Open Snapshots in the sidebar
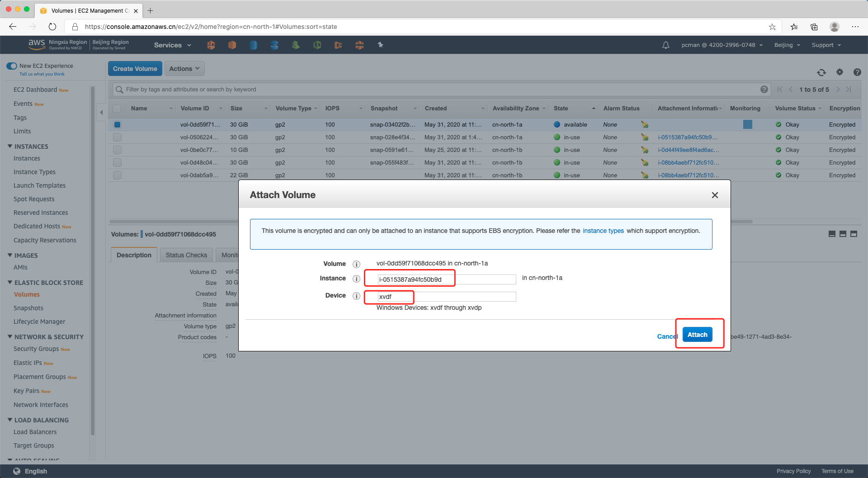The width and height of the screenshot is (868, 478). (x=28, y=308)
